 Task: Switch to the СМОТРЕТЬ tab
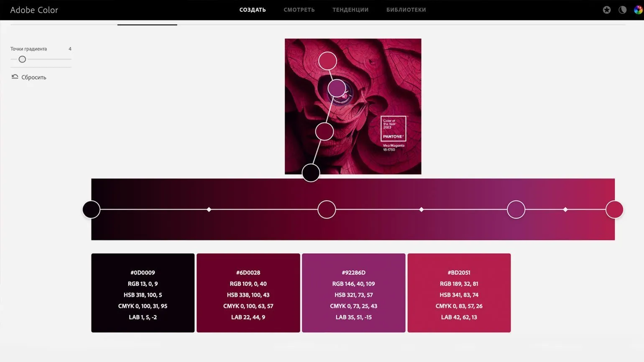299,10
